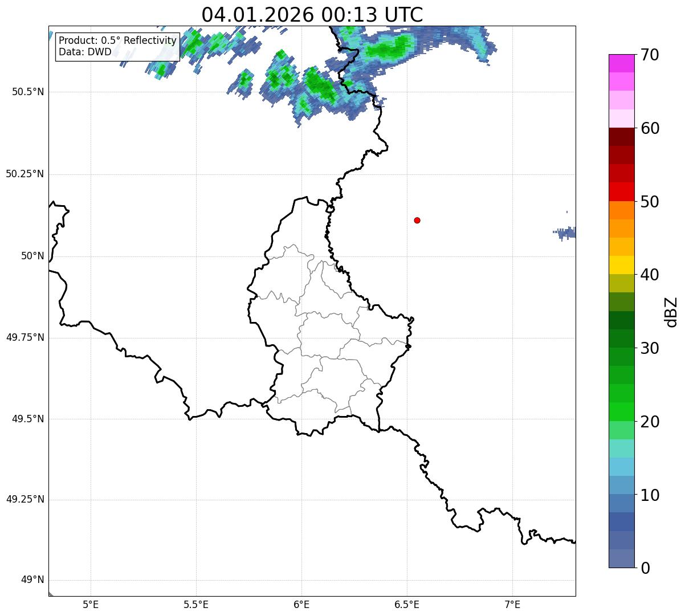Click the 50°N latitude label
Viewport: 685px width, 616px height.
point(32,256)
